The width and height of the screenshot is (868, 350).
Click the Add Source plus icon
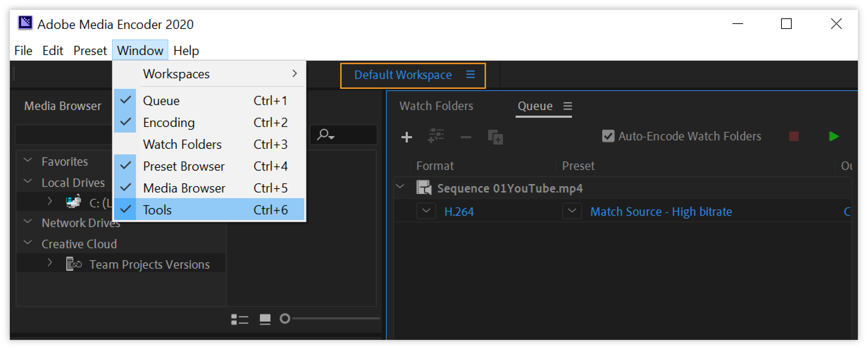point(407,137)
